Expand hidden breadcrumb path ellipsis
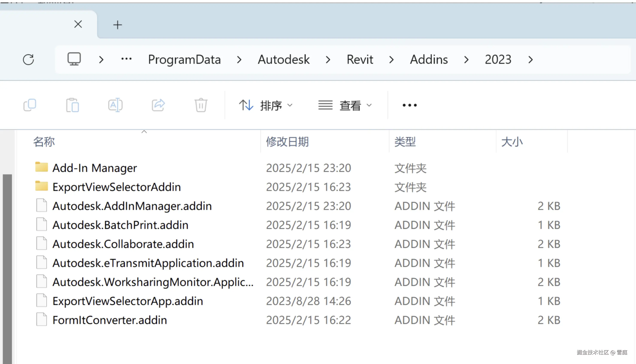 click(126, 59)
